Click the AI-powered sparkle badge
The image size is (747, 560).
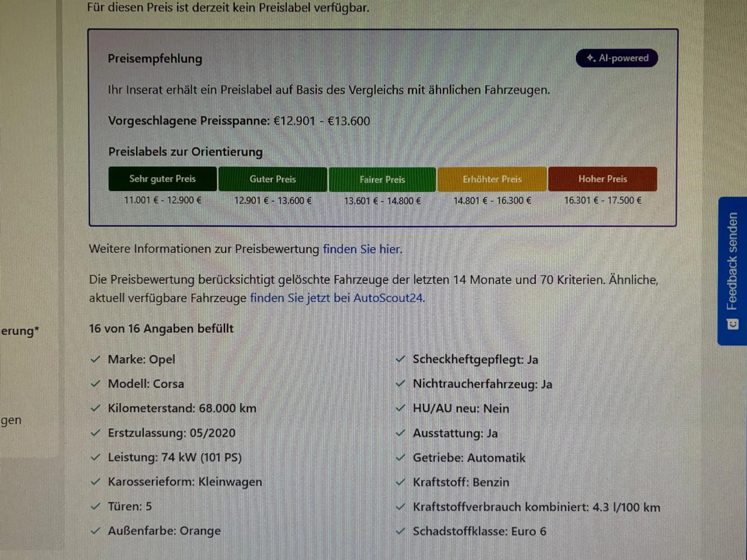(617, 58)
